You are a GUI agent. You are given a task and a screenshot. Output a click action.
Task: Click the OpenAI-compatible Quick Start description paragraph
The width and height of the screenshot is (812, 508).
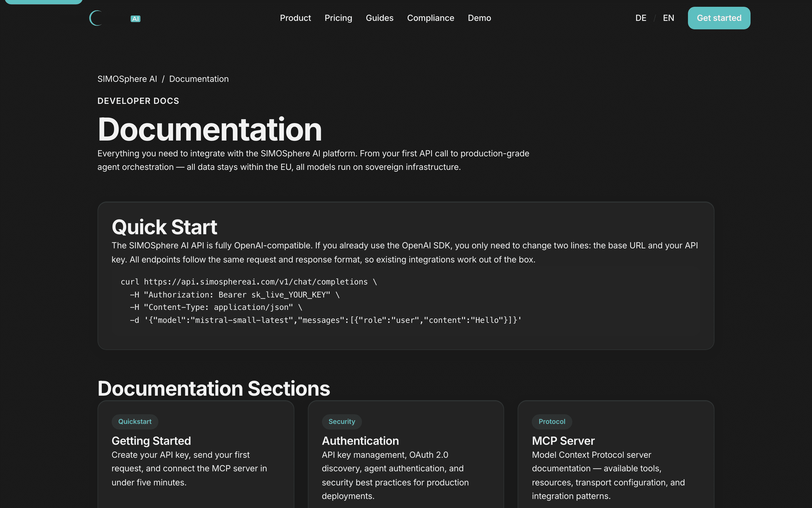click(405, 252)
